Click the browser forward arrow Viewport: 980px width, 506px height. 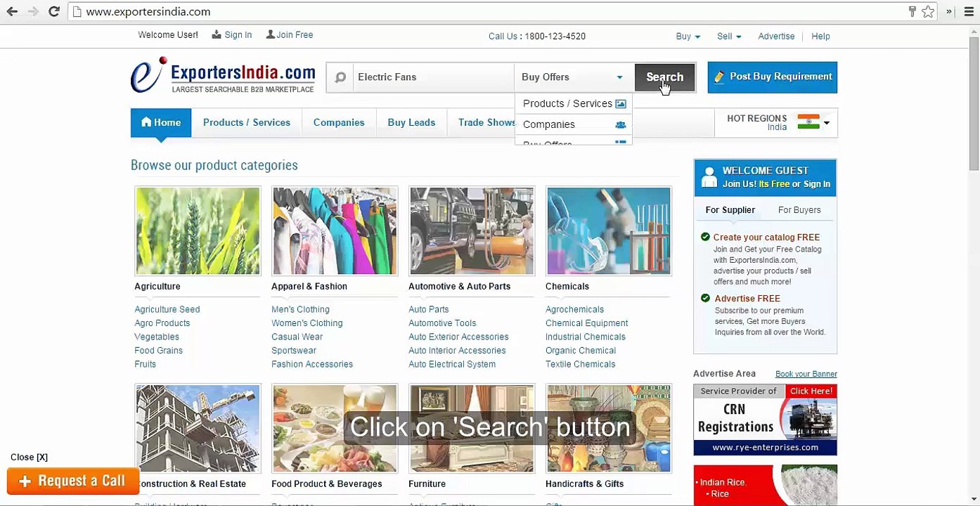tap(32, 11)
